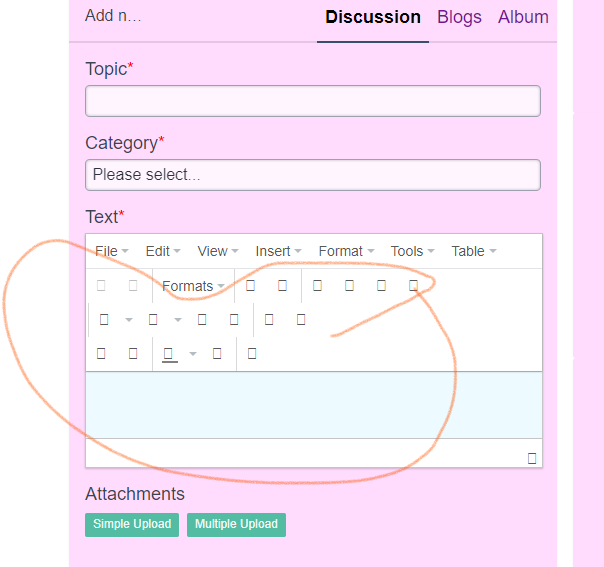Click the justify icon ending the first toolbar row
The height and width of the screenshot is (567, 604).
click(413, 286)
